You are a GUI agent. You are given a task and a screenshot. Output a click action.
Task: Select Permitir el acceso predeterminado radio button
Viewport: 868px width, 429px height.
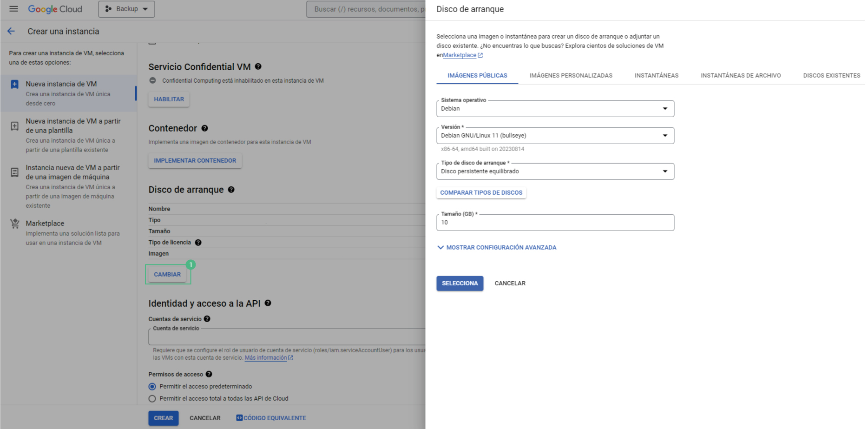coord(152,387)
